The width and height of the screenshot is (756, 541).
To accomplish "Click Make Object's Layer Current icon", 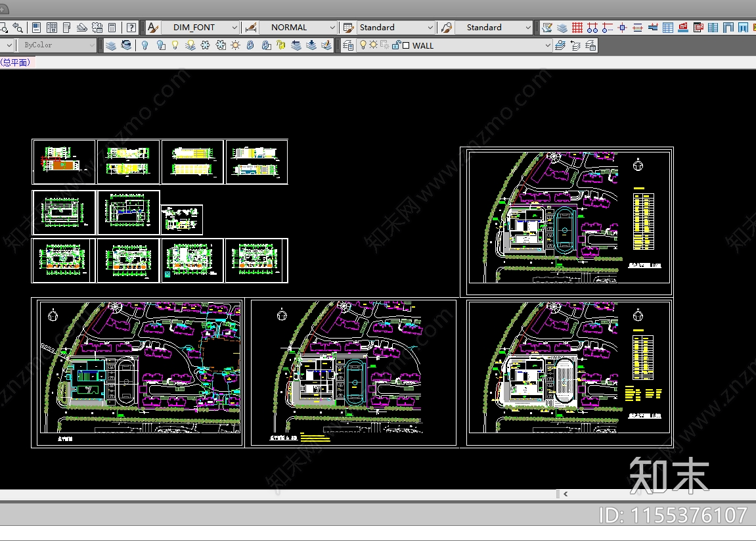I will pos(560,45).
